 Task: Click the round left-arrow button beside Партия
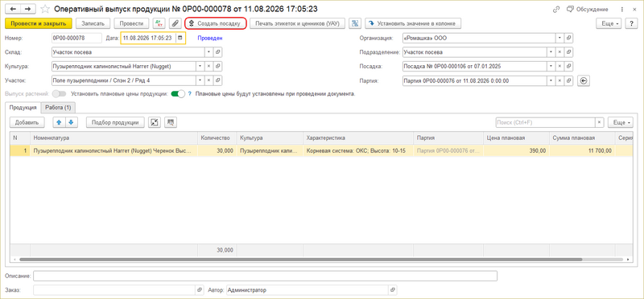[x=583, y=81]
